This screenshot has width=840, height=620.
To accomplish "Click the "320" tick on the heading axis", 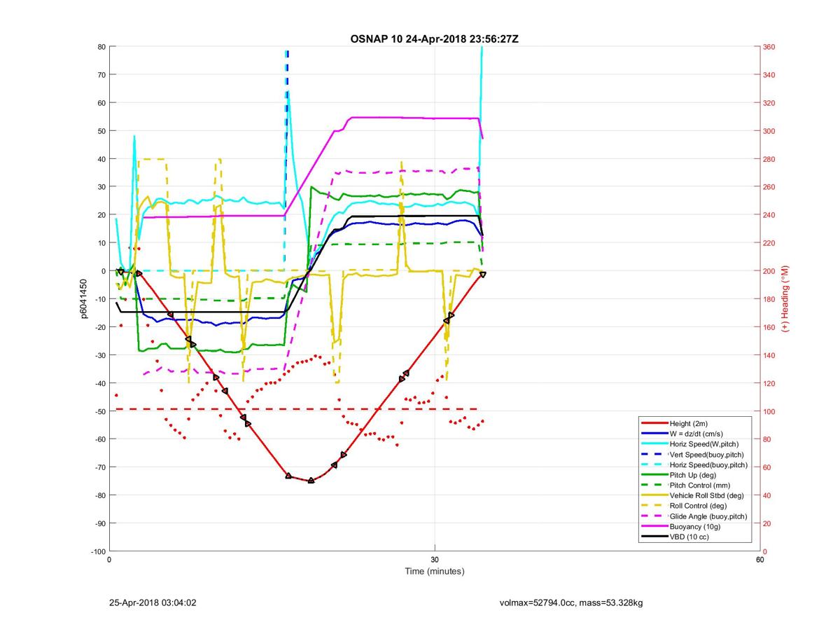I will coord(770,103).
